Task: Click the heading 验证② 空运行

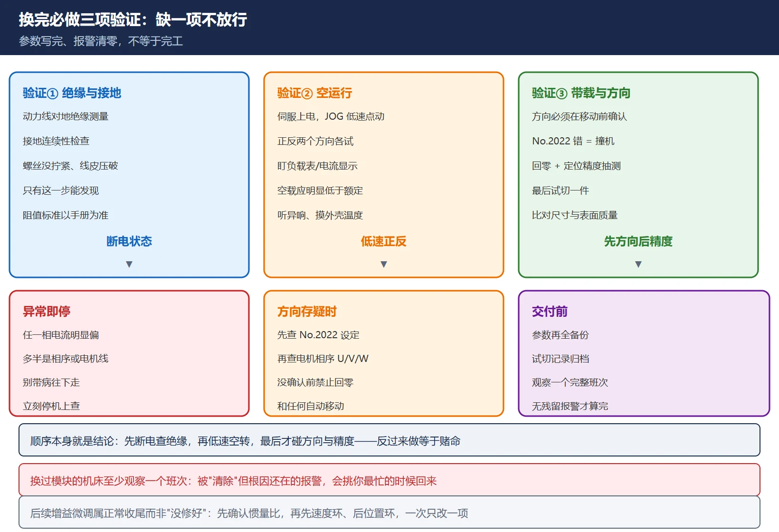Action: [x=314, y=93]
